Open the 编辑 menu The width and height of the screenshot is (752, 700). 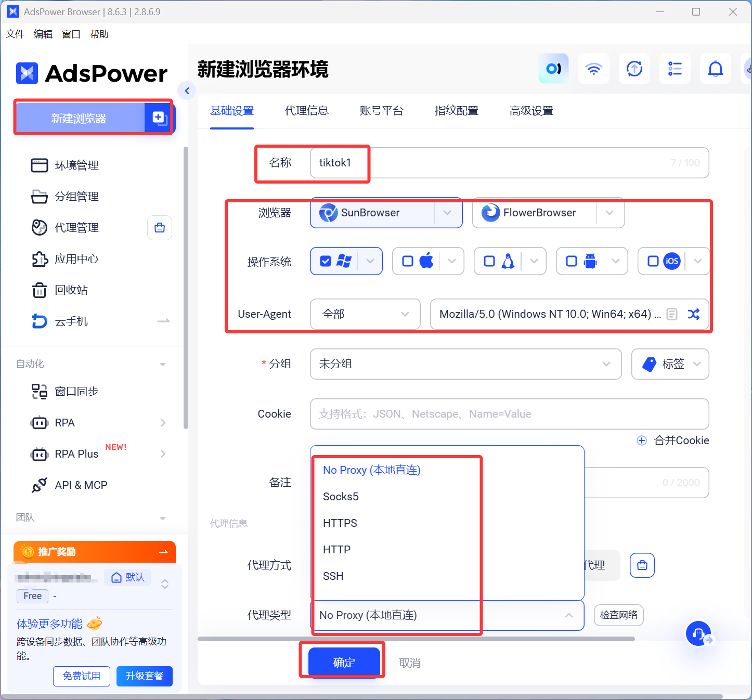click(x=43, y=34)
